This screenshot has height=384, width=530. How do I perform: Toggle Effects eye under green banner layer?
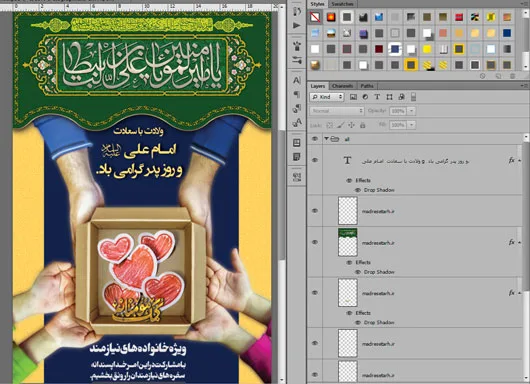[349, 262]
